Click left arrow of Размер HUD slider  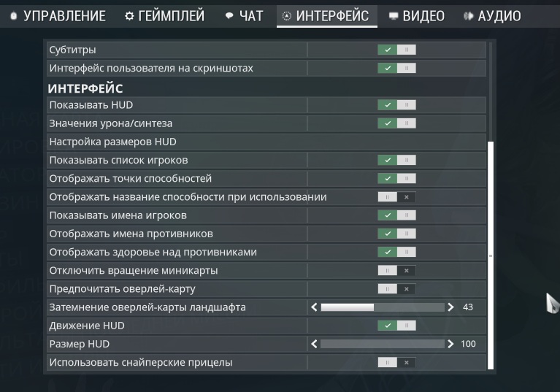tap(314, 344)
